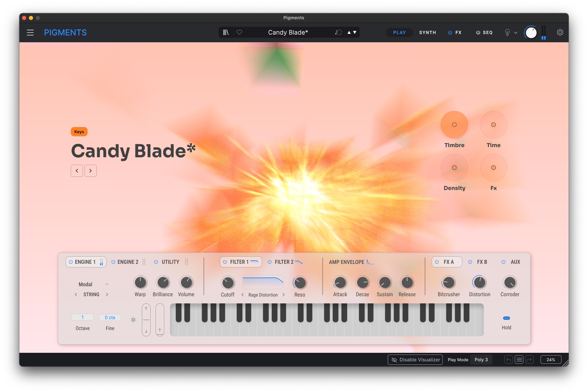588x392 pixels.
Task: Click the Timbre macro knob
Action: tap(454, 125)
